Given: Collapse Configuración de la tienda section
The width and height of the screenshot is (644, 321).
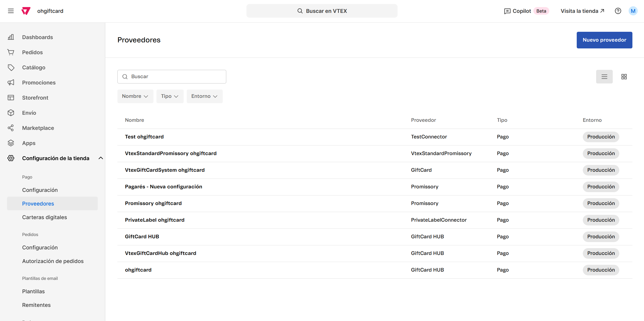Looking at the screenshot, I should [101, 158].
